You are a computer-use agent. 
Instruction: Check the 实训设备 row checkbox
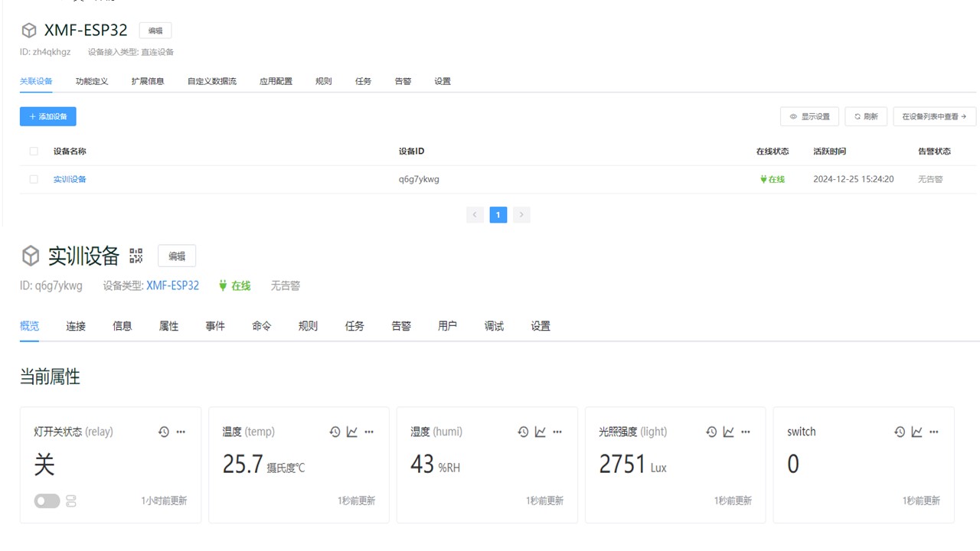[x=34, y=179]
